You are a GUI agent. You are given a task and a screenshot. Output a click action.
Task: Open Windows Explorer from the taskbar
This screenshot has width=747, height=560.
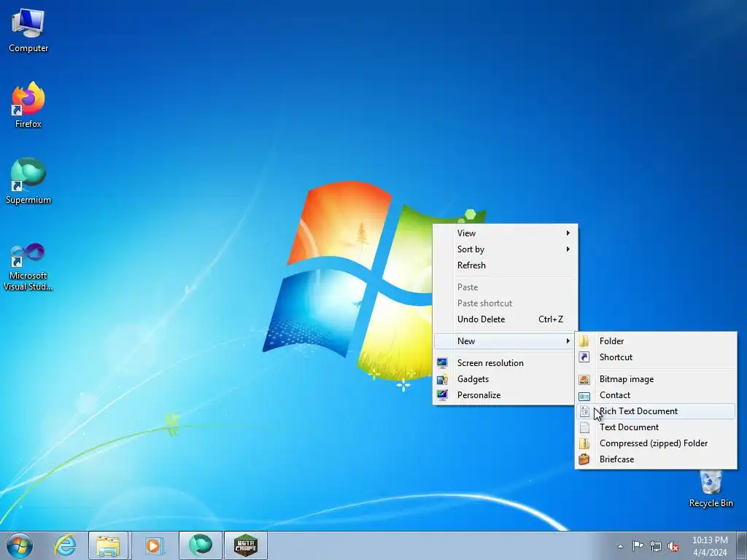[x=108, y=545]
